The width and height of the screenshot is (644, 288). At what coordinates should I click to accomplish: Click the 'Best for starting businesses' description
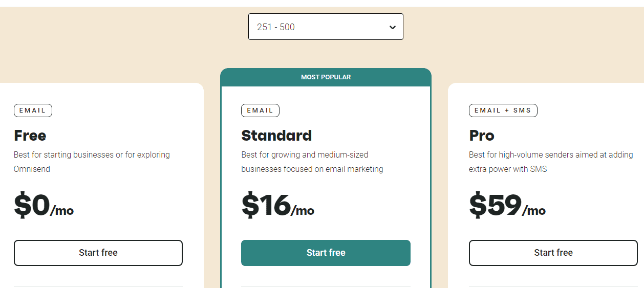92,154
